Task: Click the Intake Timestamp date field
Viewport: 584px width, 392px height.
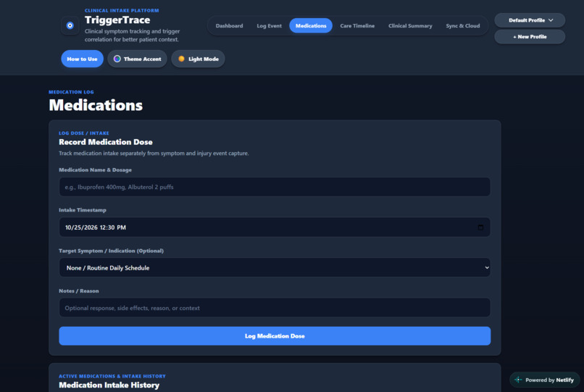Action: [275, 228]
